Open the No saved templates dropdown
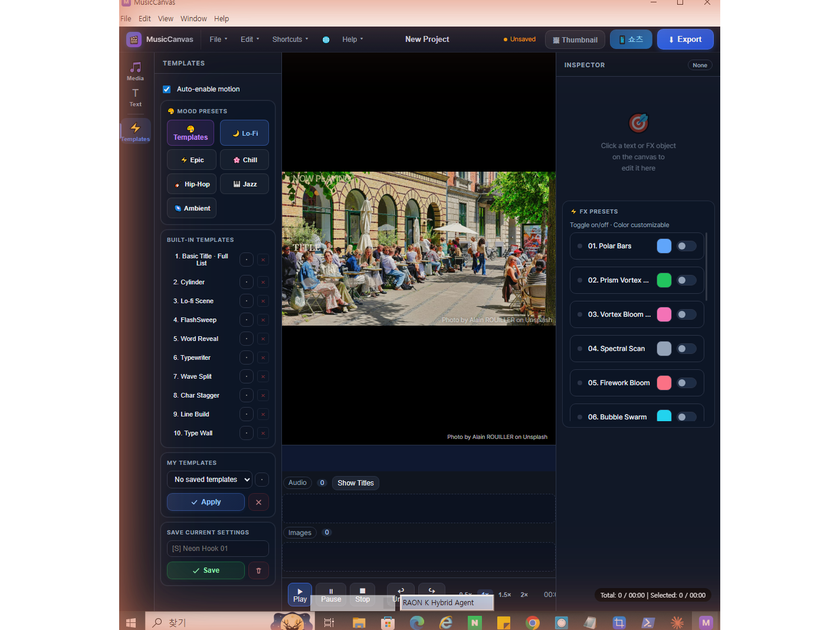 coord(209,480)
